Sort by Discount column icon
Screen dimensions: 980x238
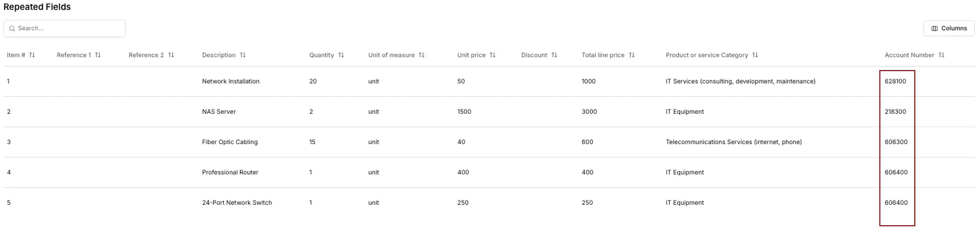pos(554,55)
